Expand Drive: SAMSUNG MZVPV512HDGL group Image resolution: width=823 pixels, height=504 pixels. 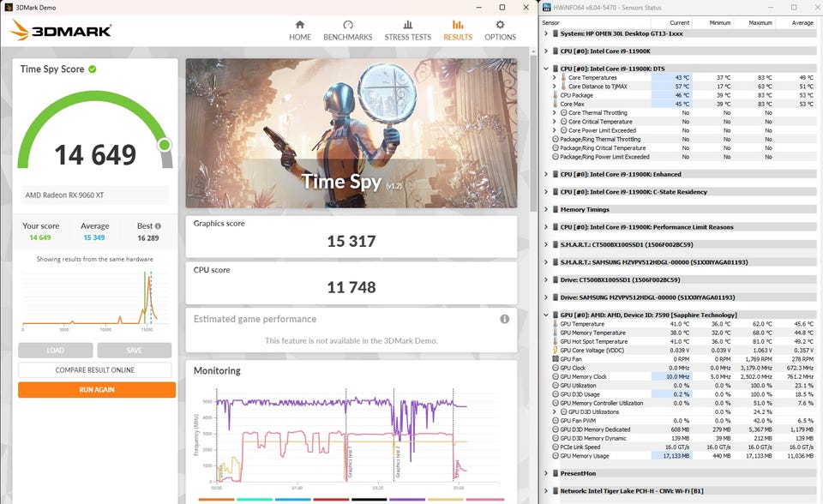coord(546,297)
